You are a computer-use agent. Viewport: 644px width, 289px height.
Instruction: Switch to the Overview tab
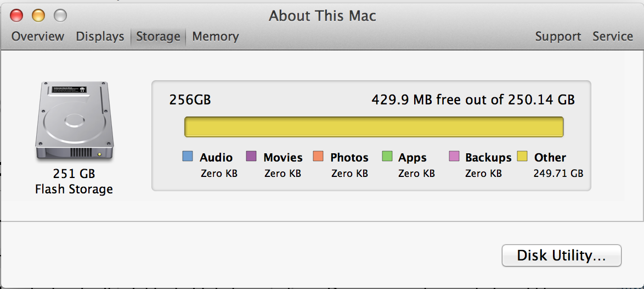click(38, 37)
